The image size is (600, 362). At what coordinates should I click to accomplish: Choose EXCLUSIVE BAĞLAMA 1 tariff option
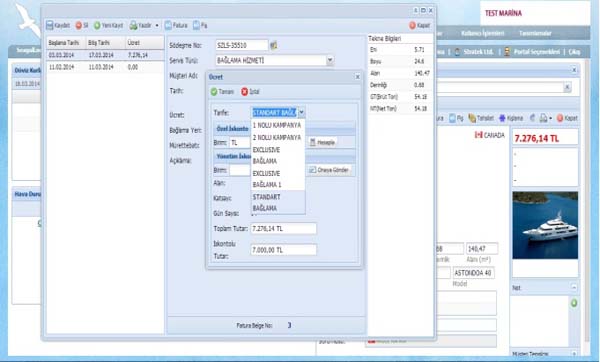point(277,179)
